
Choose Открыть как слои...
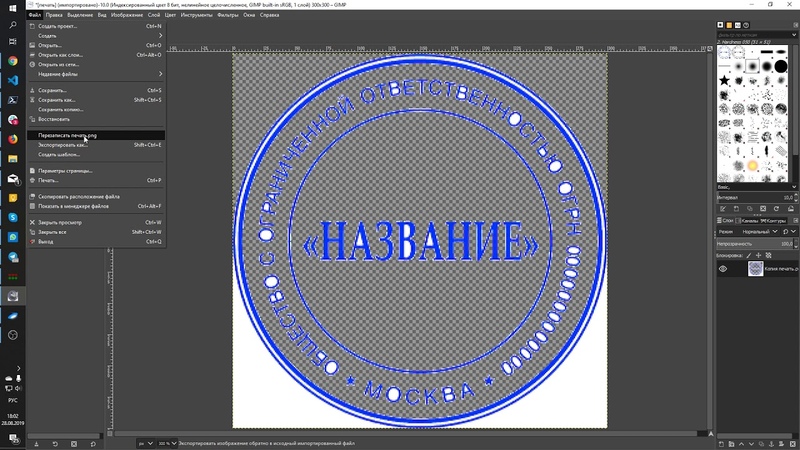96,55
